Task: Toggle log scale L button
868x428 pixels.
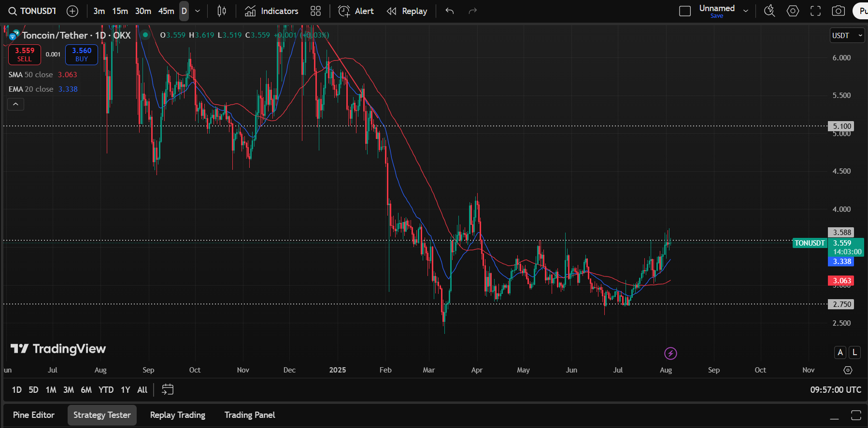Action: click(855, 353)
